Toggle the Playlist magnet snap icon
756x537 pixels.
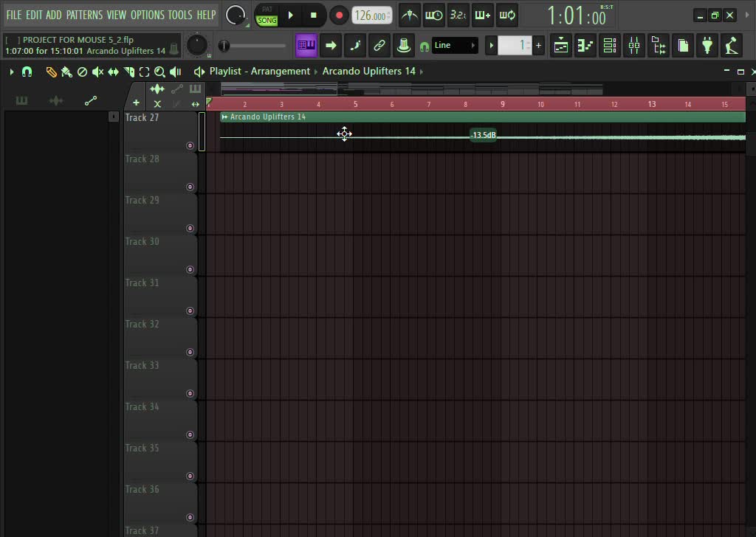click(27, 72)
